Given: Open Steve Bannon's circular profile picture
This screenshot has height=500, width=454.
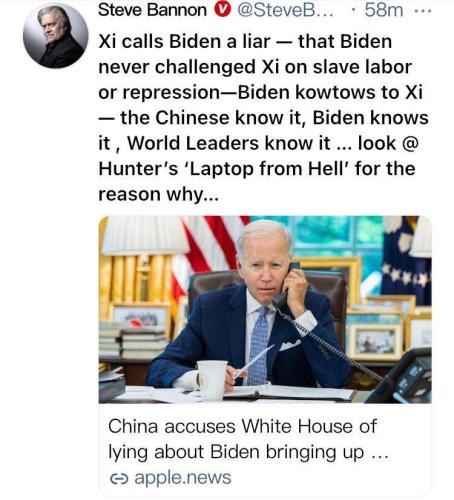Looking at the screenshot, I should click(x=56, y=35).
